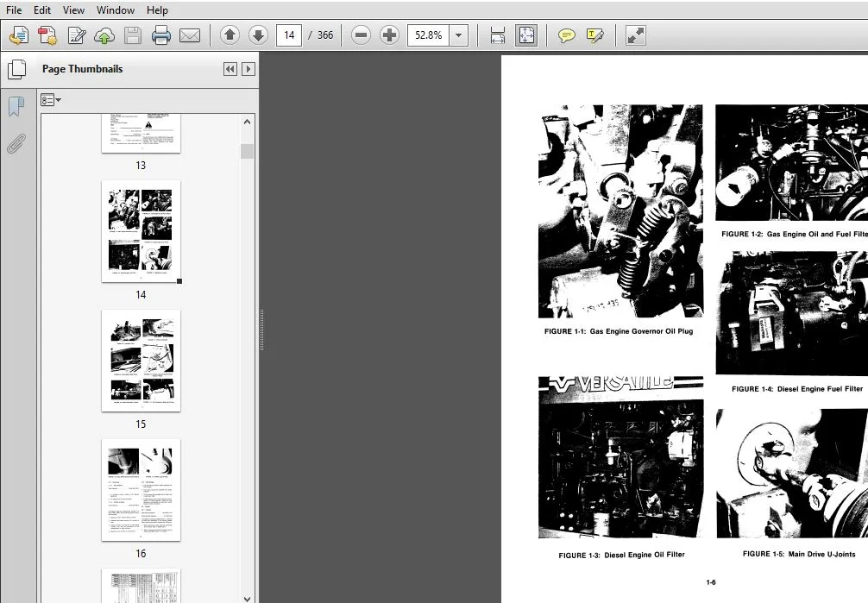
Task: Click thumbnail scrollbar up arrow
Action: coord(248,122)
